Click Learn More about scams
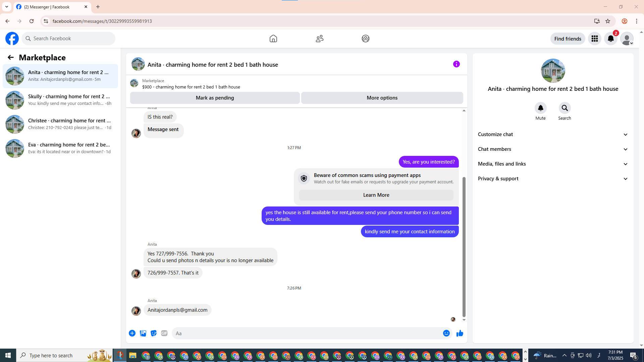The height and width of the screenshot is (362, 644). point(376,195)
